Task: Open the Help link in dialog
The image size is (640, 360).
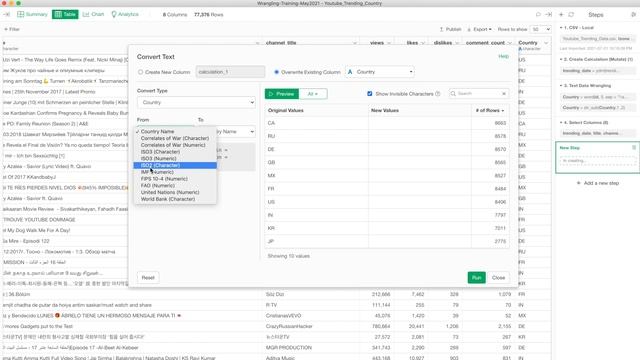Action: pos(503,56)
